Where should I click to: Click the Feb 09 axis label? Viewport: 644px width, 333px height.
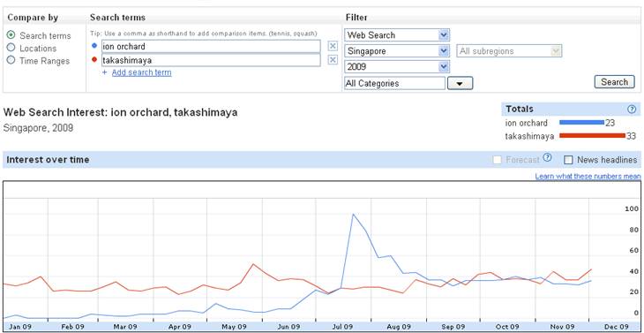[x=72, y=327]
